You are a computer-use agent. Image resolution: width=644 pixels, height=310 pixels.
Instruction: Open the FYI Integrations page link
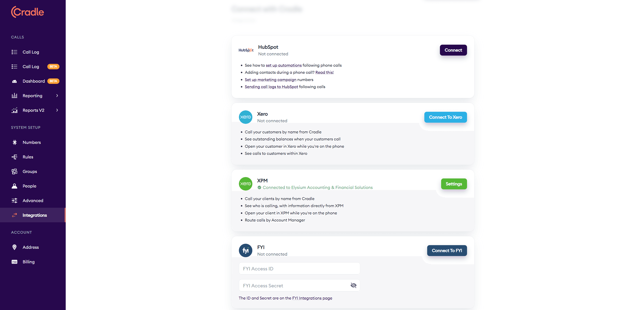pos(312,298)
